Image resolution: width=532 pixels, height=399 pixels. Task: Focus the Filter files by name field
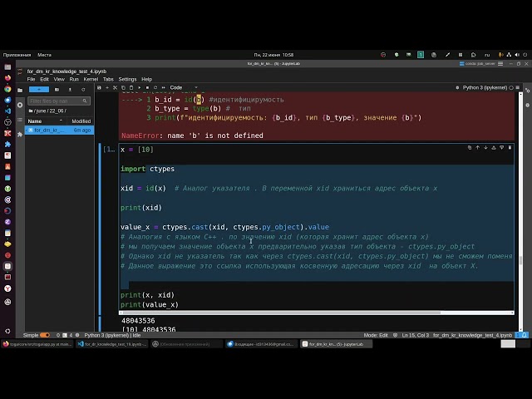[59, 101]
